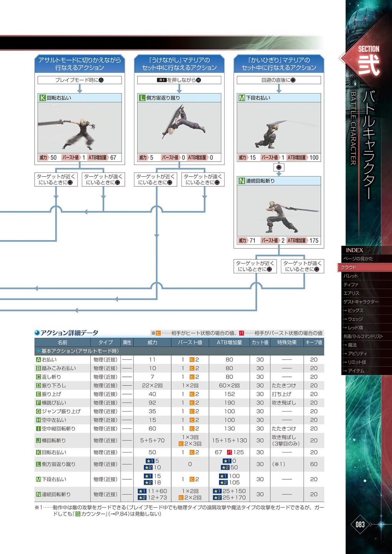Click the 側方宙返り蹴り somersault kick screenshot
The height and width of the screenshot is (554, 392).
click(179, 127)
